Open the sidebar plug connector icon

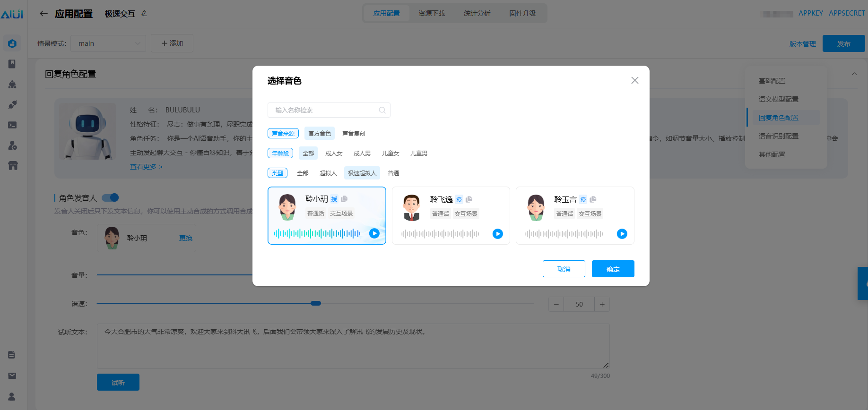pos(12,104)
